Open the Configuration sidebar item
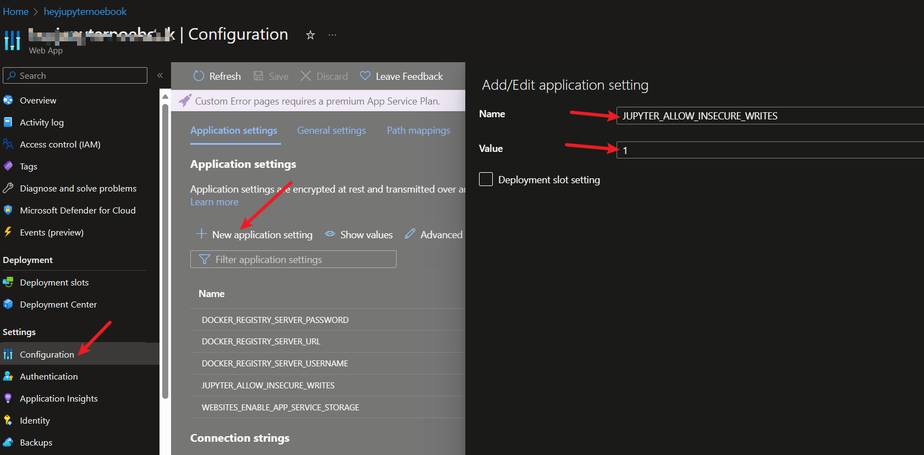 coord(80,354)
